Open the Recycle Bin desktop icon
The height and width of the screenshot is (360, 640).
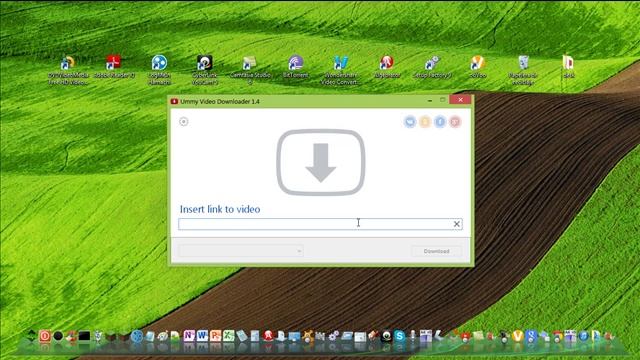[523, 70]
